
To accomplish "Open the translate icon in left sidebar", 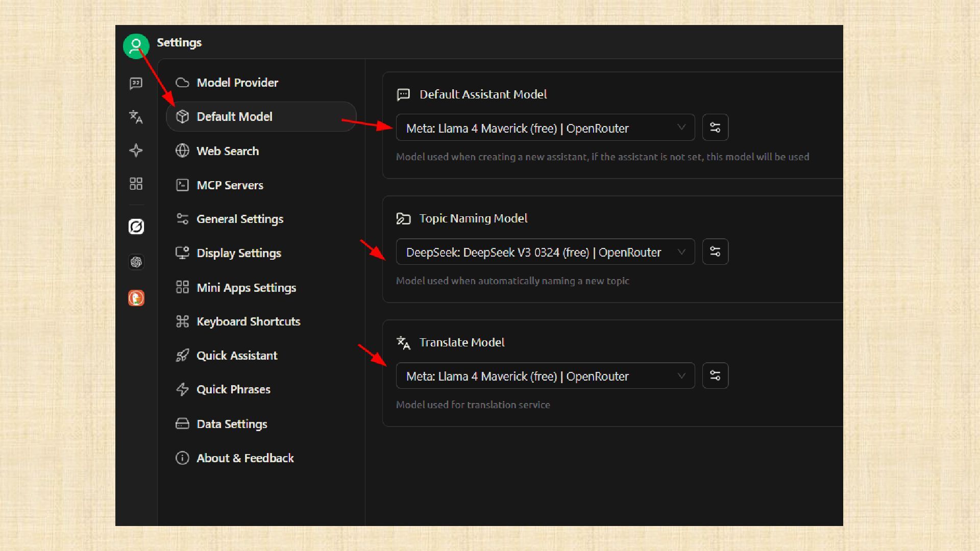I will (x=136, y=117).
